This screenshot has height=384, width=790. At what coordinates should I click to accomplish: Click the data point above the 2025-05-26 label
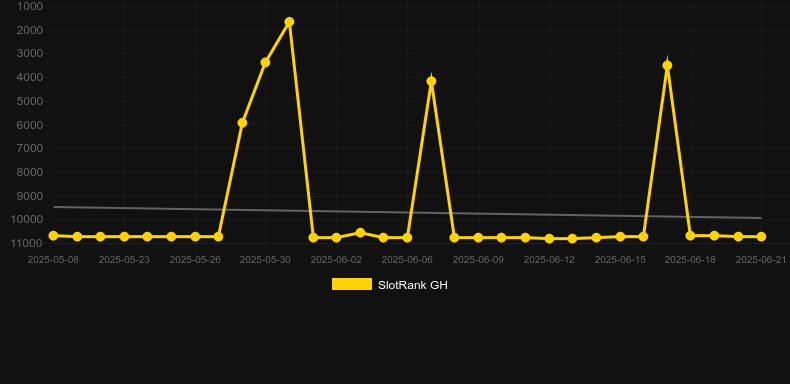[x=195, y=237]
